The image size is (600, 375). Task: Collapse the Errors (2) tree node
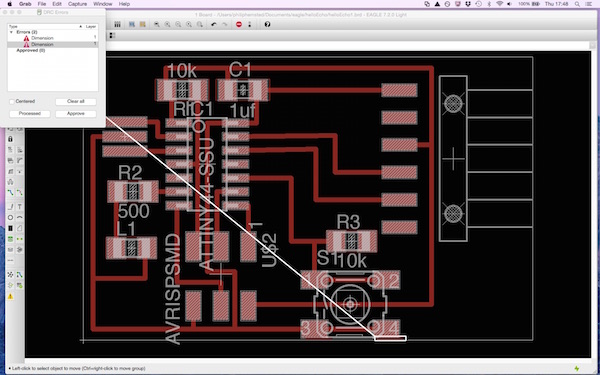(11, 32)
